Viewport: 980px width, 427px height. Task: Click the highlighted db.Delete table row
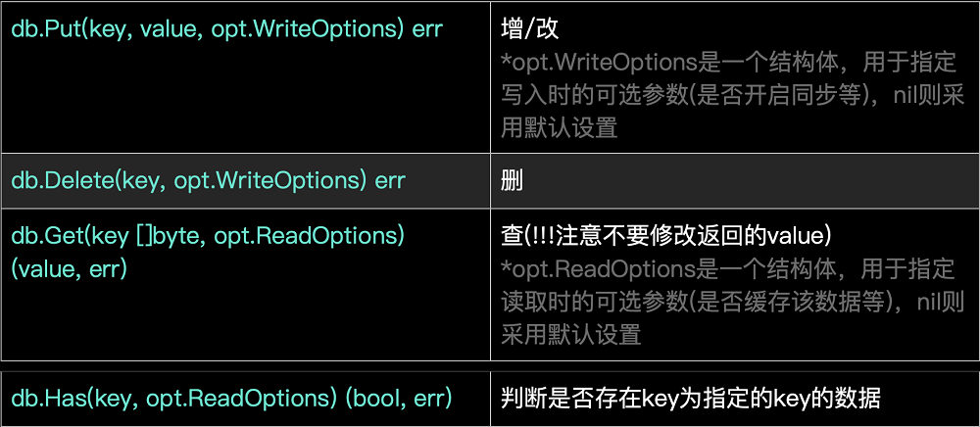point(490,180)
